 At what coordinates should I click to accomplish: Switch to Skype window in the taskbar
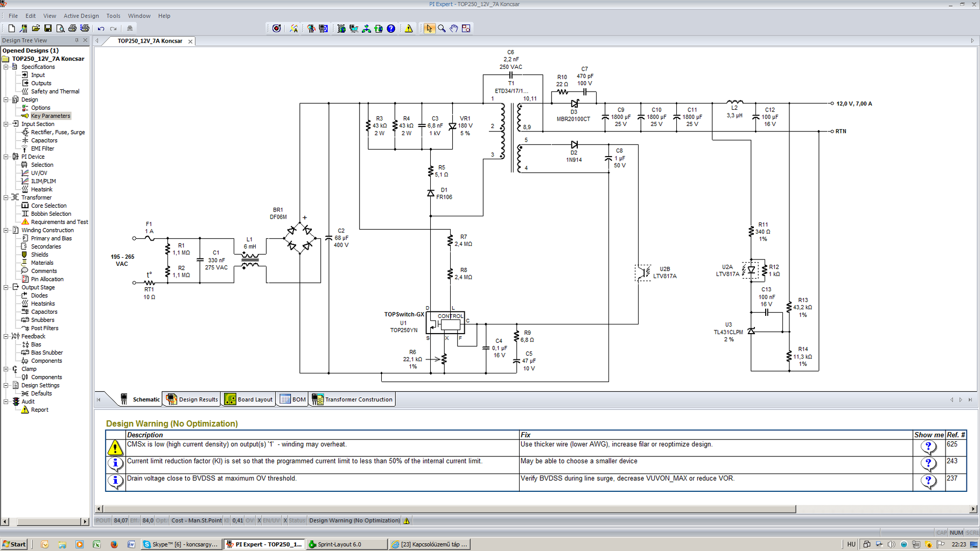[181, 545]
